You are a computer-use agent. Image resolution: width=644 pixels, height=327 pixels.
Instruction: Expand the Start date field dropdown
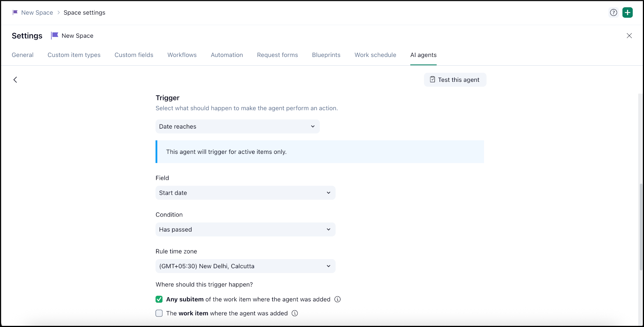245,193
